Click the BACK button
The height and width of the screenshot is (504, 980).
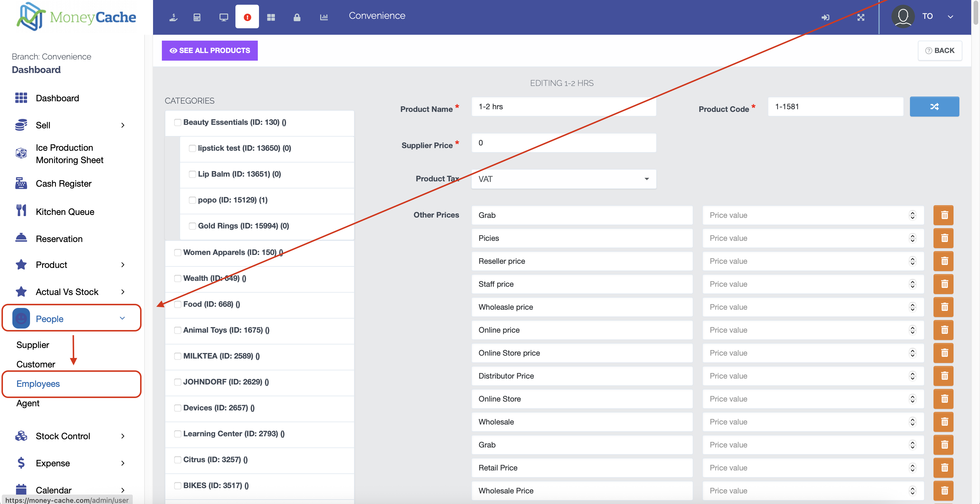tap(940, 51)
